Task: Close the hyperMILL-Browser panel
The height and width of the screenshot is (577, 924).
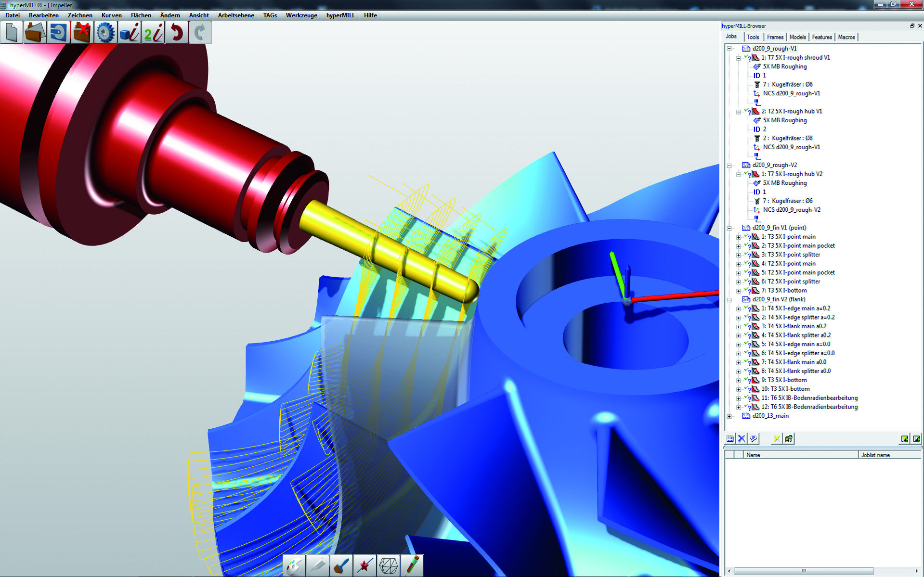Action: (920, 26)
